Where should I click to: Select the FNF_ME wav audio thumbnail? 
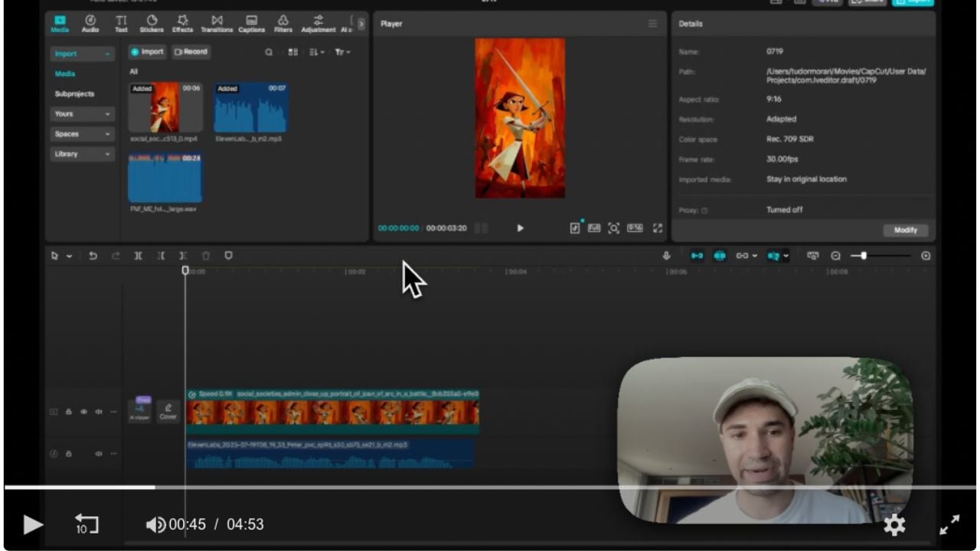click(x=165, y=178)
